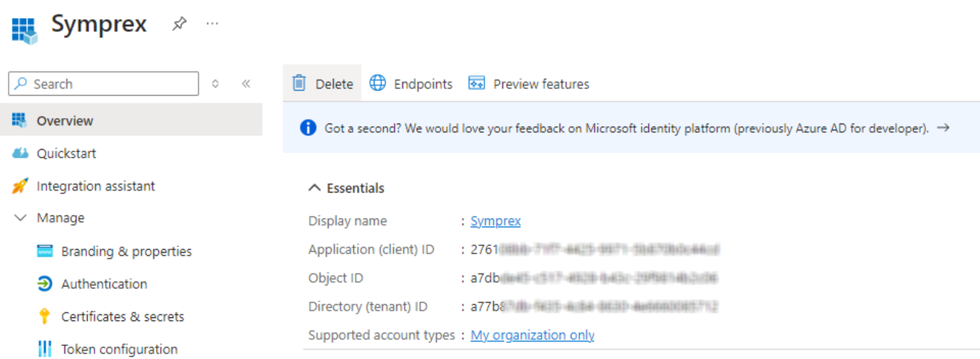The width and height of the screenshot is (980, 359).
Task: Click the Application (client) ID label
Action: click(x=371, y=250)
